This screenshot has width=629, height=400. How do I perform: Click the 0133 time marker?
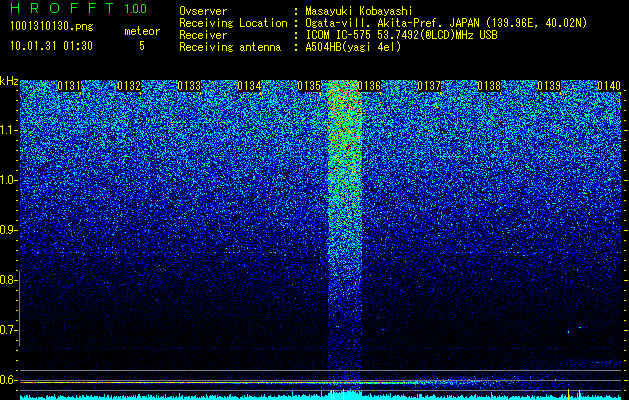tap(189, 86)
